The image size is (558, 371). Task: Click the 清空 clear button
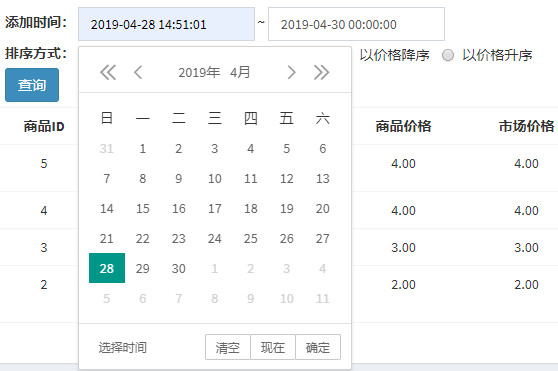[x=228, y=347]
